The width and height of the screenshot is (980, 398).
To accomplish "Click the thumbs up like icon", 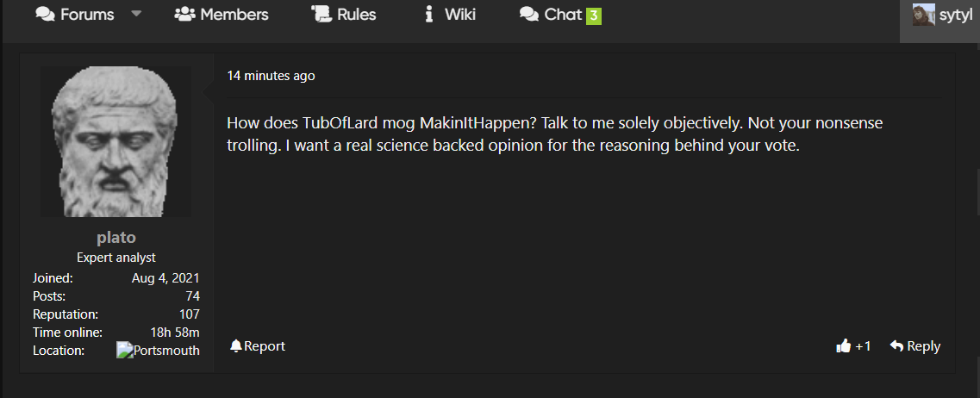I will pyautogui.click(x=843, y=345).
